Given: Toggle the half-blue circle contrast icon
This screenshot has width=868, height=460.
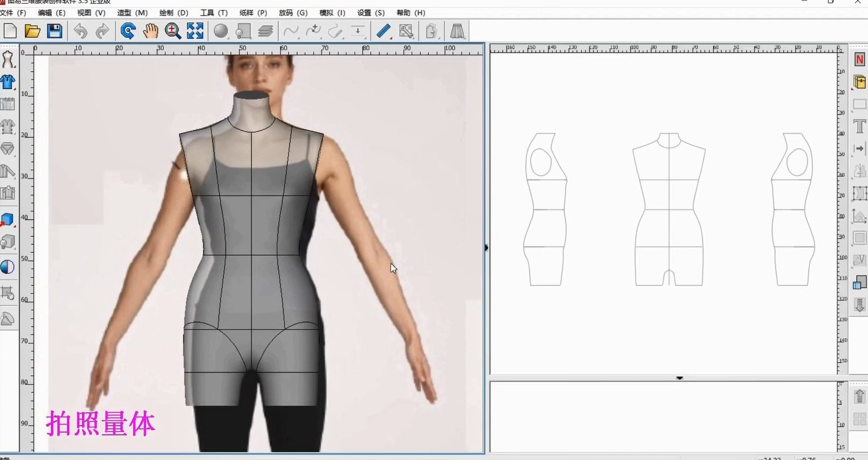Looking at the screenshot, I should coord(8,267).
